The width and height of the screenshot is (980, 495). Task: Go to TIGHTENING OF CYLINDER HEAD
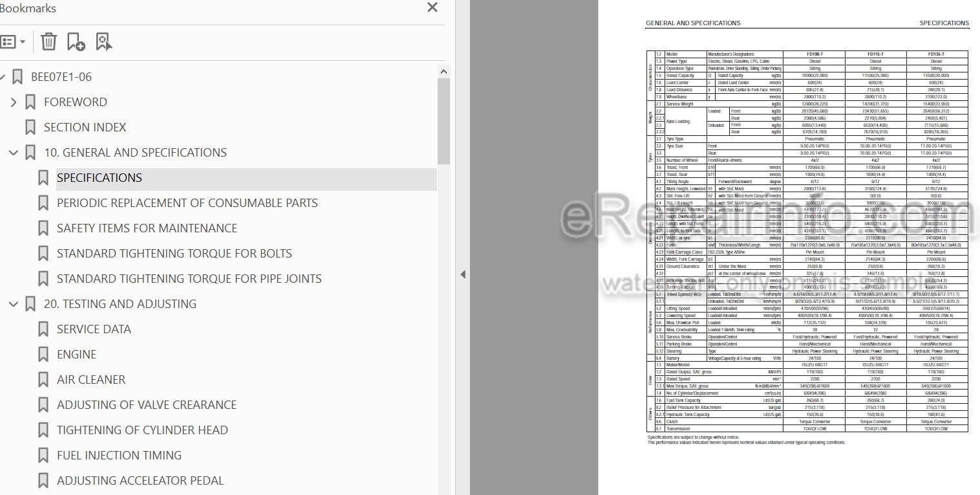pyautogui.click(x=142, y=430)
